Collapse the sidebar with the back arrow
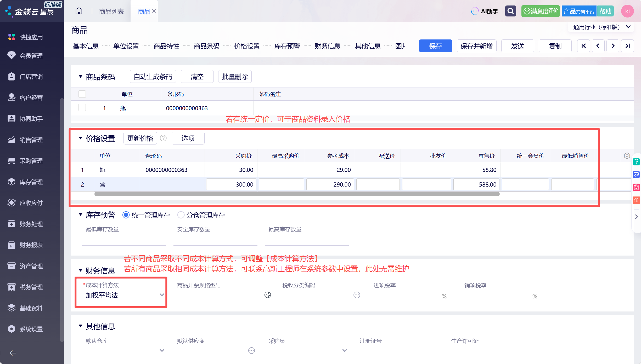 tap(13, 353)
